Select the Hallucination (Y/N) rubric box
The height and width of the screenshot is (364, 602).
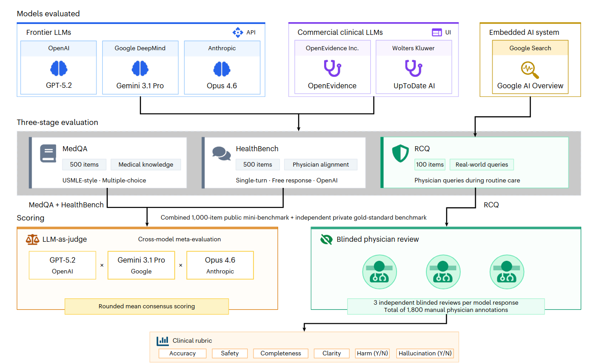coord(425,353)
